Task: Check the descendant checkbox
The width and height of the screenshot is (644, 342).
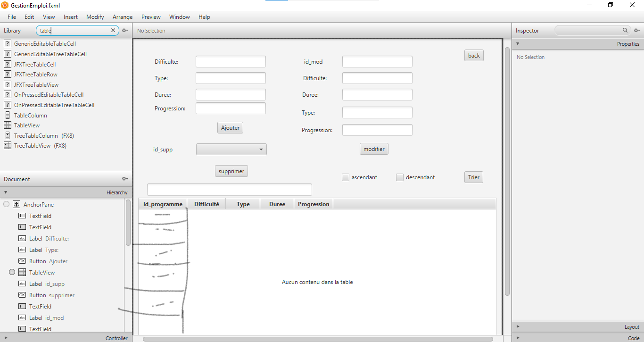Action: pos(400,177)
